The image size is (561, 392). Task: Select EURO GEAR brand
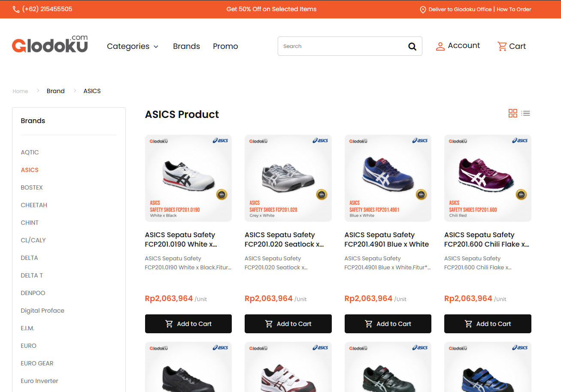click(x=37, y=363)
